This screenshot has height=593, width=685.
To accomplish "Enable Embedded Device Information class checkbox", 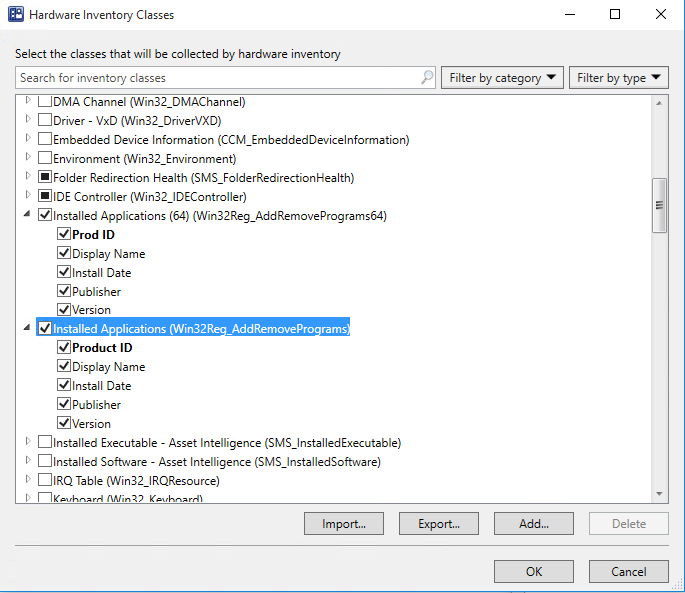I will click(45, 139).
